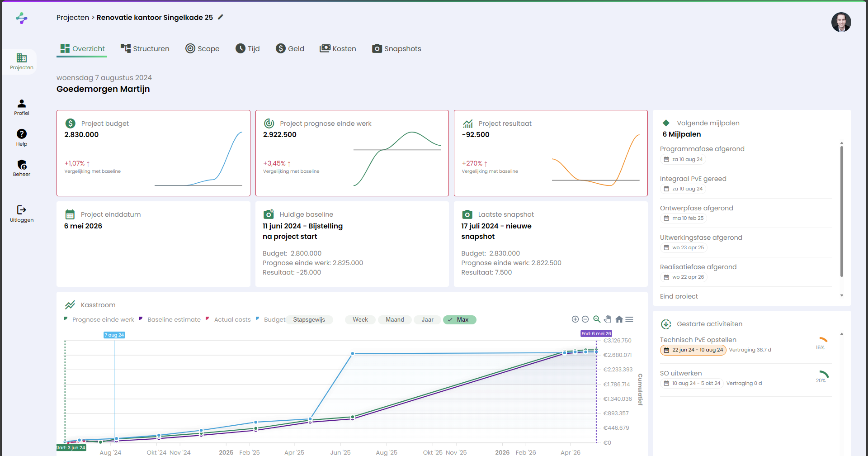The width and height of the screenshot is (868, 456).
Task: Zoom in on the Kasstroom chart
Action: [575, 319]
